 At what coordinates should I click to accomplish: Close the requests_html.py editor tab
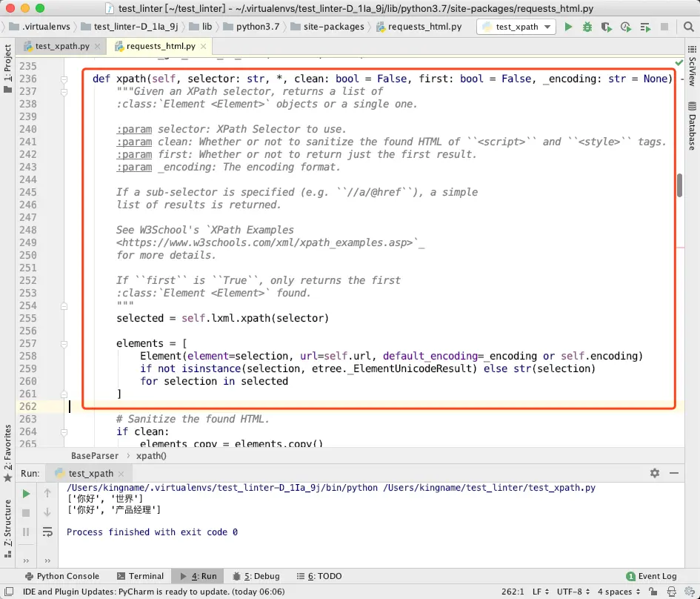(203, 46)
